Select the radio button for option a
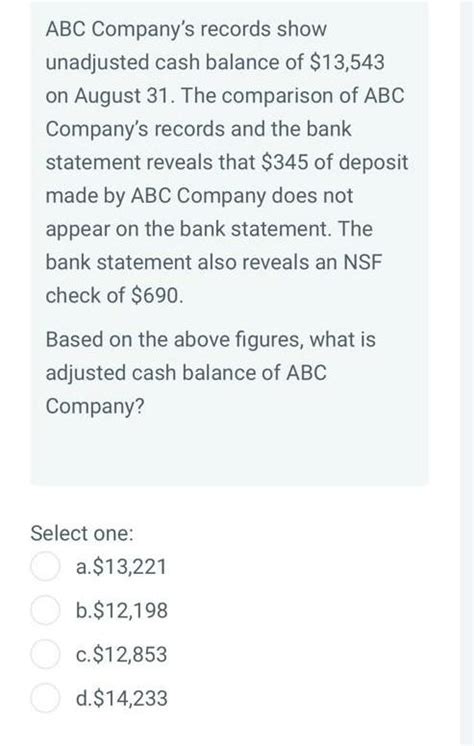The height and width of the screenshot is (746, 474). pyautogui.click(x=45, y=567)
